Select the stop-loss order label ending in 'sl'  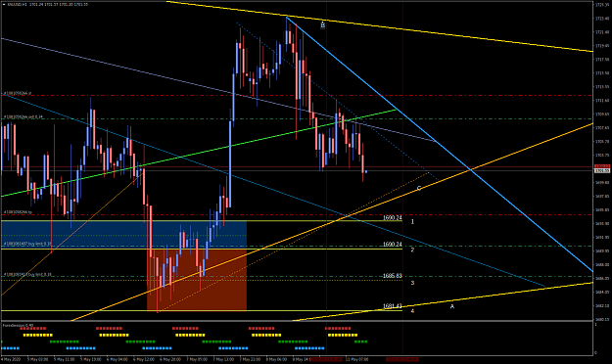pyautogui.click(x=18, y=94)
